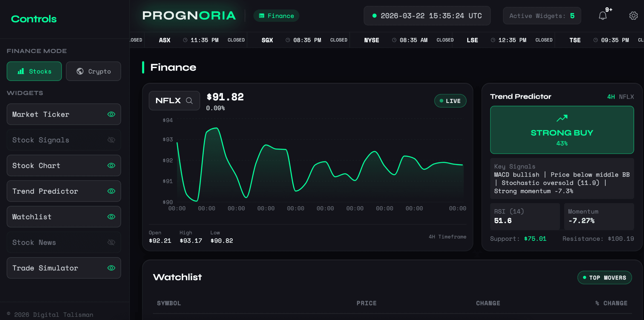Click the search icon beside NFLX
644x320 pixels.
coord(189,101)
